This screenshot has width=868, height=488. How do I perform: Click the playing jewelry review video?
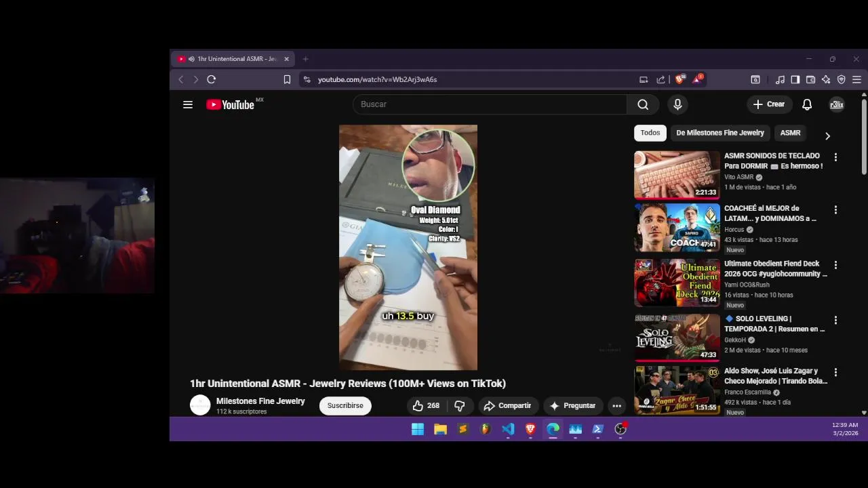pyautogui.click(x=408, y=247)
